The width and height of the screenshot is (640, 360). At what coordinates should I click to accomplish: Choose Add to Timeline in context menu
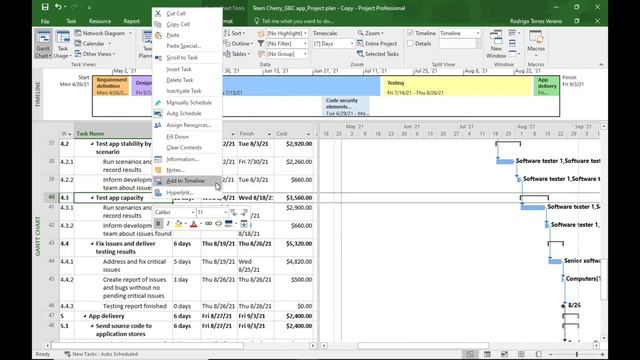[x=187, y=181]
